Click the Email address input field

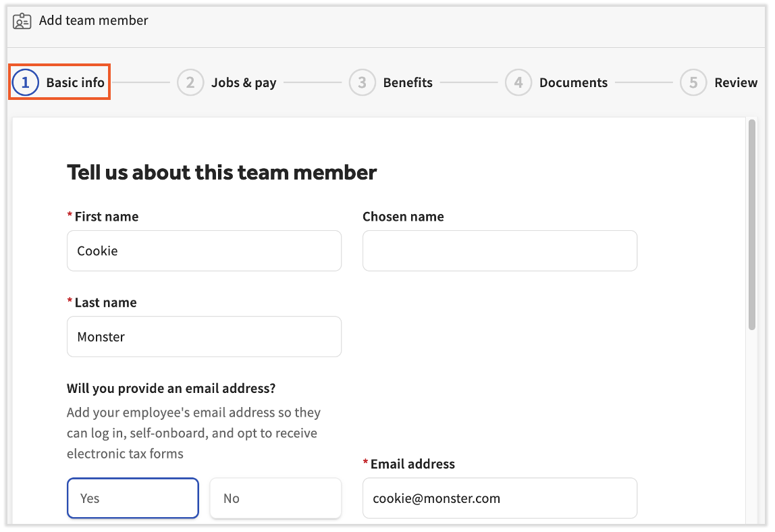tap(500, 498)
